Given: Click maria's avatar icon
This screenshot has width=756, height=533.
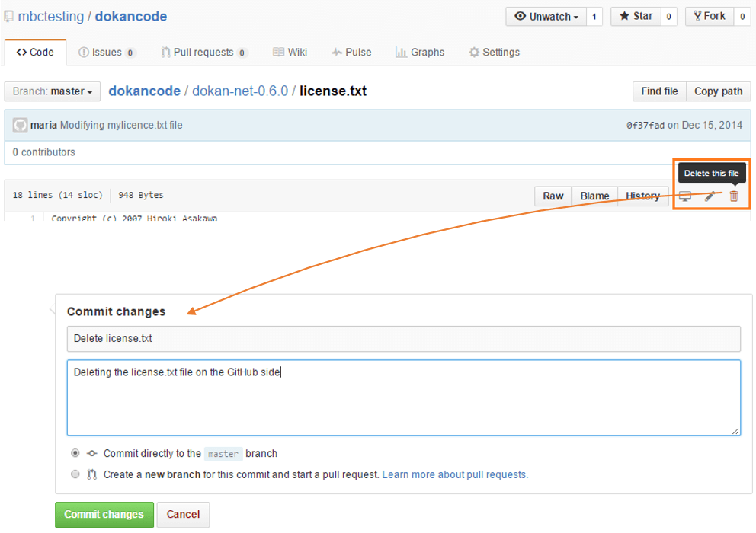Looking at the screenshot, I should [x=21, y=125].
